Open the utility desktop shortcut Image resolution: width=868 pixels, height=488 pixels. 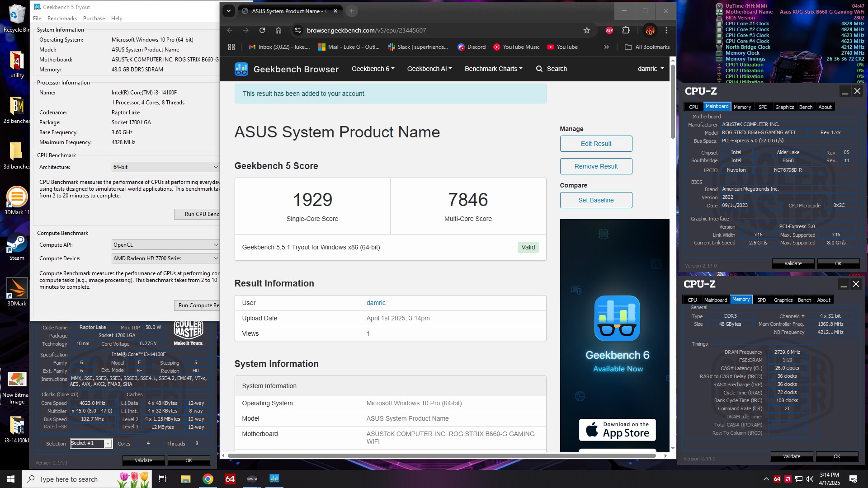[x=17, y=64]
